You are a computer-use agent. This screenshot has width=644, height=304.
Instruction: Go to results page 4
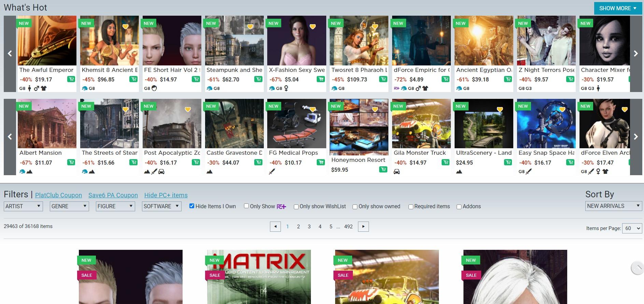tap(320, 227)
